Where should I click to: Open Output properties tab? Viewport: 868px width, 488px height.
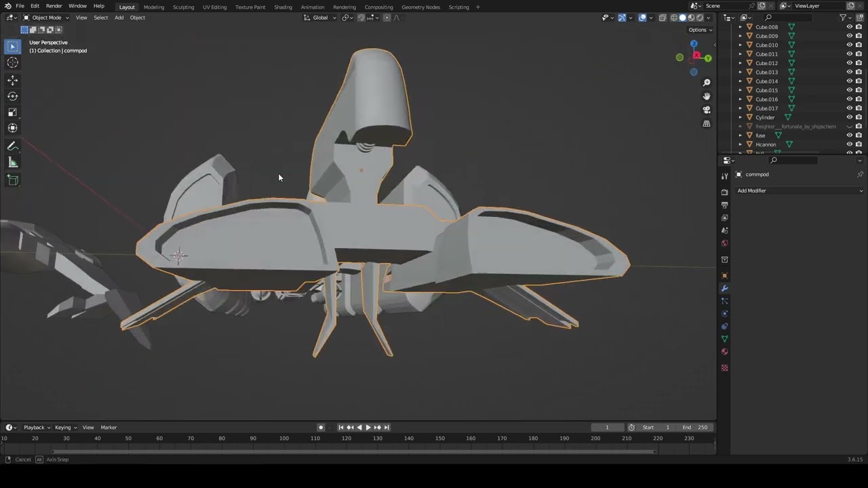click(724, 205)
